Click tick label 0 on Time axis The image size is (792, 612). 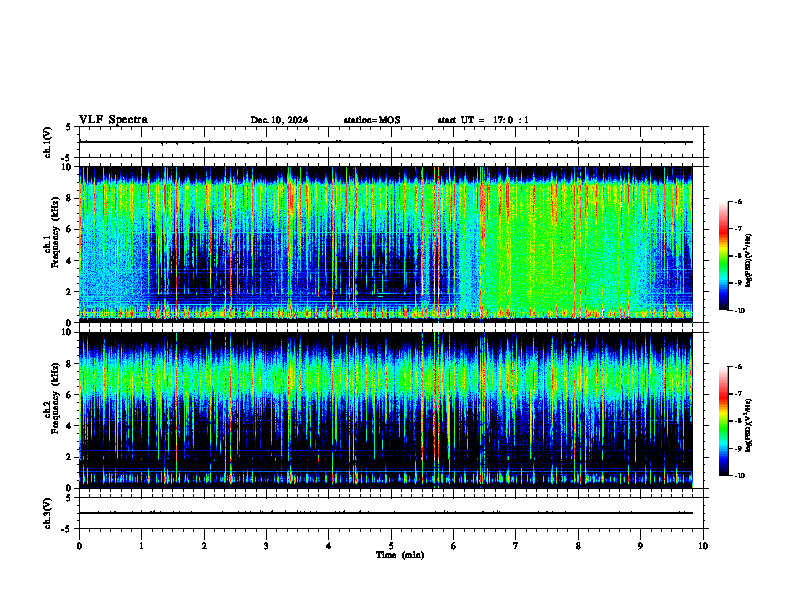(79, 546)
